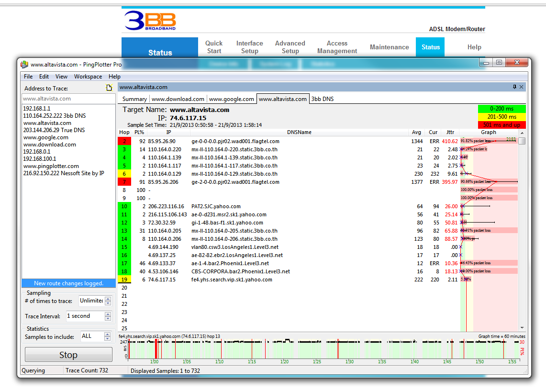The height and width of the screenshot is (392, 546).
Task: Click the red 501 ms and up swatch
Action: (501, 125)
